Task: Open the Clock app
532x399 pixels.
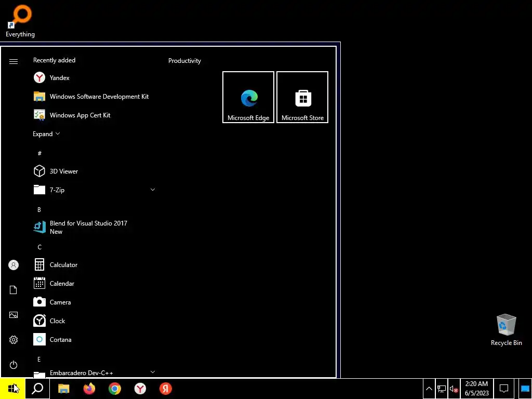Action: [x=95, y=321]
